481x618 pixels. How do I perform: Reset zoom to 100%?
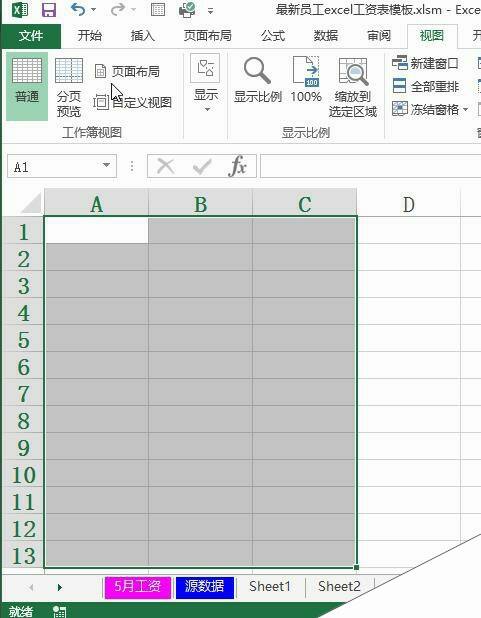click(x=306, y=81)
